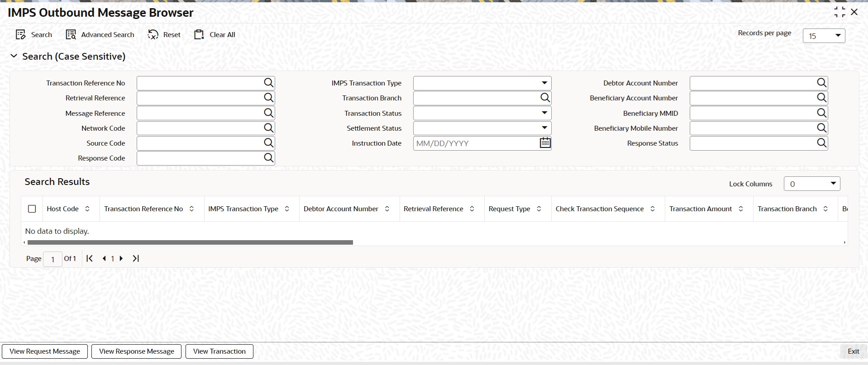The image size is (868, 365).
Task: Open lookup for Debtor Account Number
Action: pyautogui.click(x=822, y=83)
